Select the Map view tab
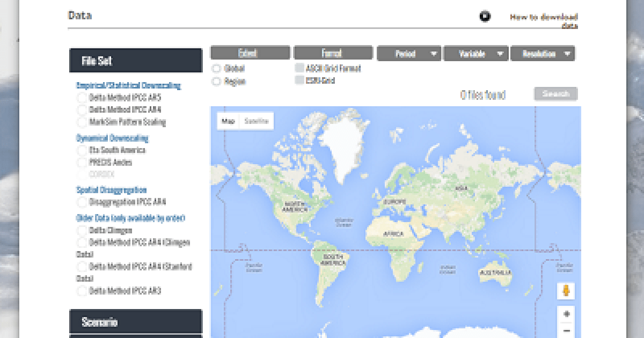Viewport: 644px width, 338px height. (x=229, y=121)
